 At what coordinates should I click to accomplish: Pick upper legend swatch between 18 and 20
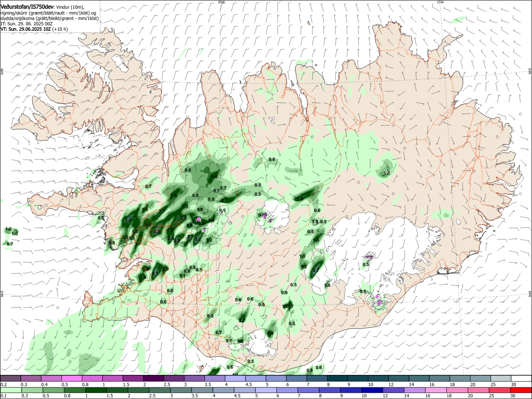(459, 379)
